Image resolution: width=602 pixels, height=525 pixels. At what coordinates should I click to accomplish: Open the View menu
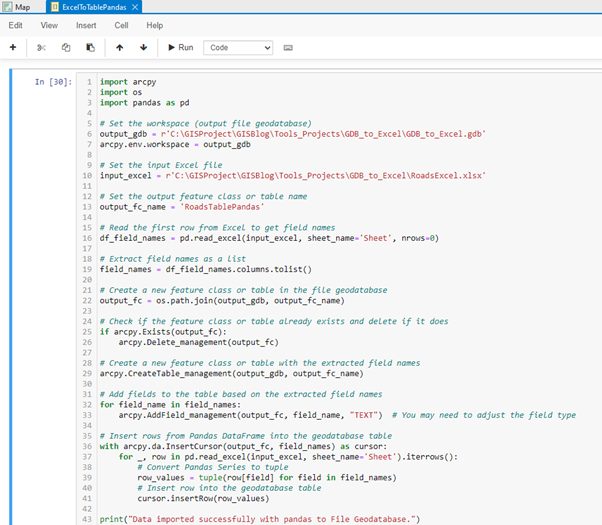click(x=49, y=25)
